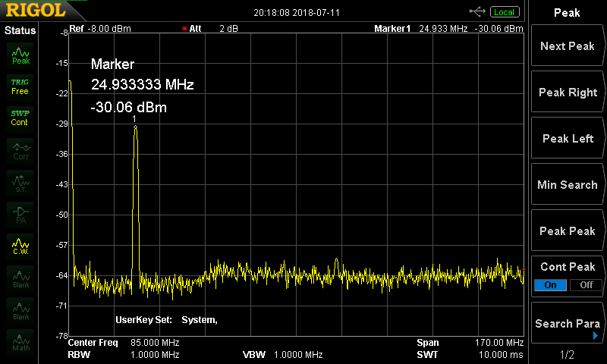Choose the Peak Peak softkey
The height and width of the screenshot is (364, 607).
point(568,231)
